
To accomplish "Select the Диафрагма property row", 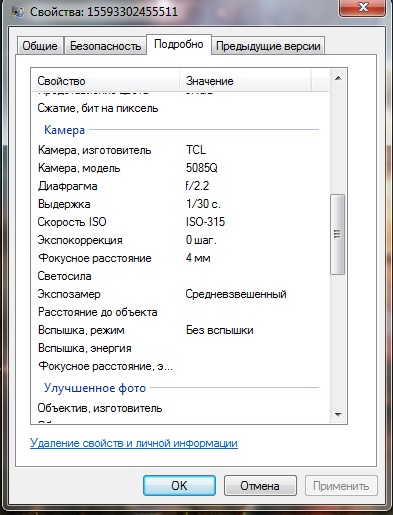I will point(67,186).
